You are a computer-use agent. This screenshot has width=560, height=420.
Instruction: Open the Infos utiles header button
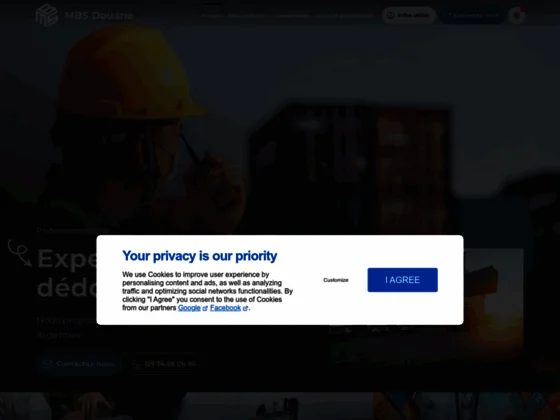point(409,15)
